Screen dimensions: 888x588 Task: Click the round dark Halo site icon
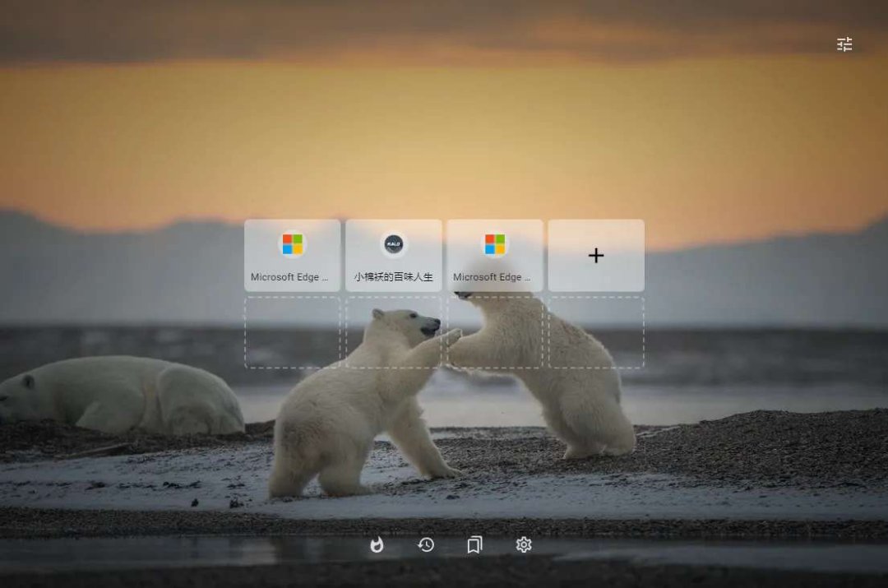[x=393, y=244]
